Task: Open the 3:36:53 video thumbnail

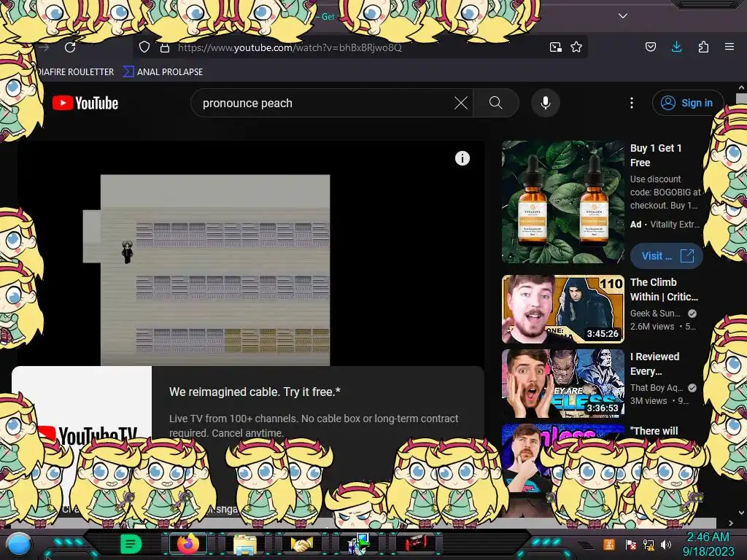Action: (x=562, y=384)
